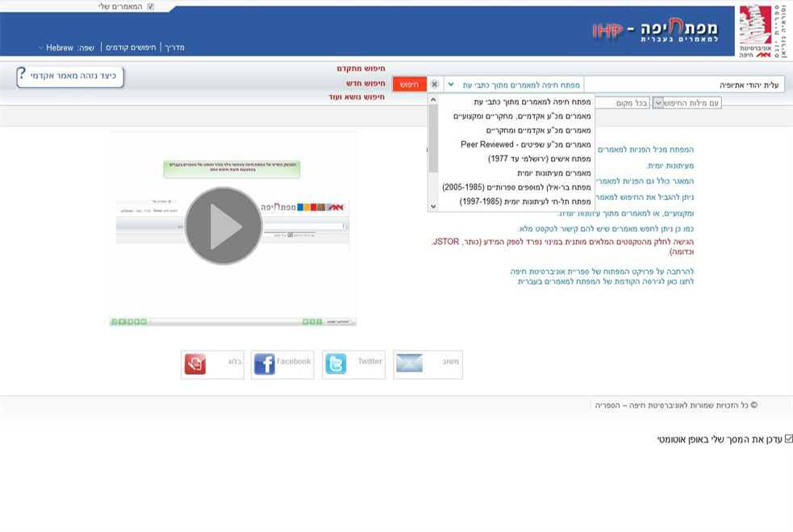Click the Twitter bird icon
The width and height of the screenshot is (793, 532).
[x=336, y=364]
